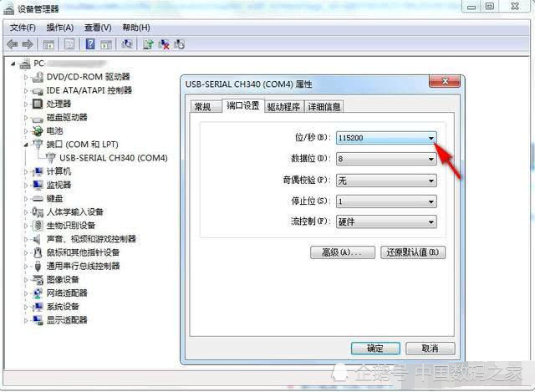This screenshot has width=535, height=392.
Task: Click the IDE ATA/ATAPI controller icon
Action: (38, 91)
